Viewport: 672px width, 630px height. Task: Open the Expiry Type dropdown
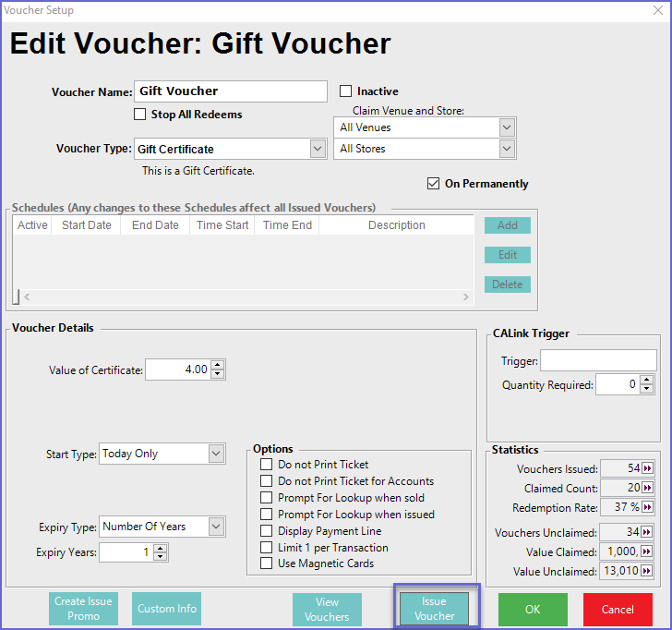(216, 527)
